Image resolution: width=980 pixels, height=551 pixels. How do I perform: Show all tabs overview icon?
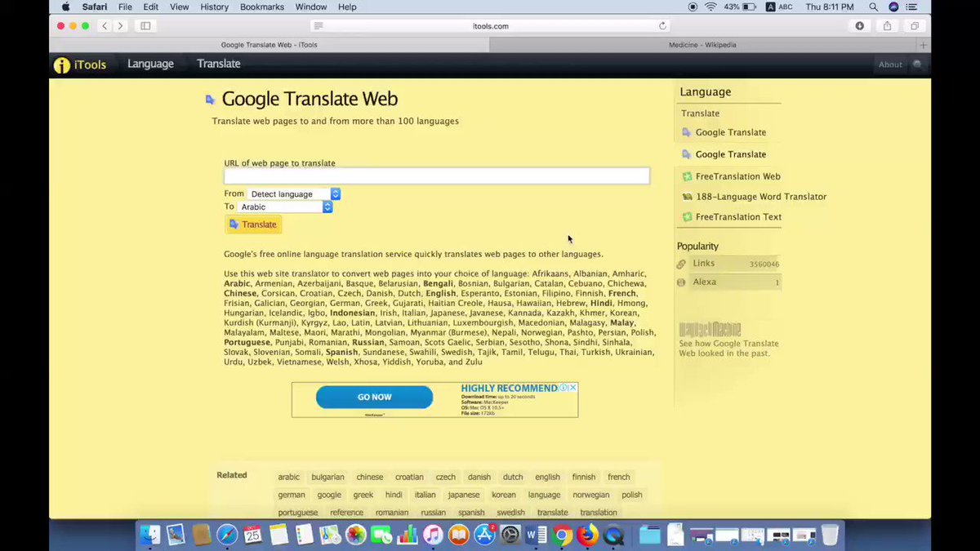915,26
